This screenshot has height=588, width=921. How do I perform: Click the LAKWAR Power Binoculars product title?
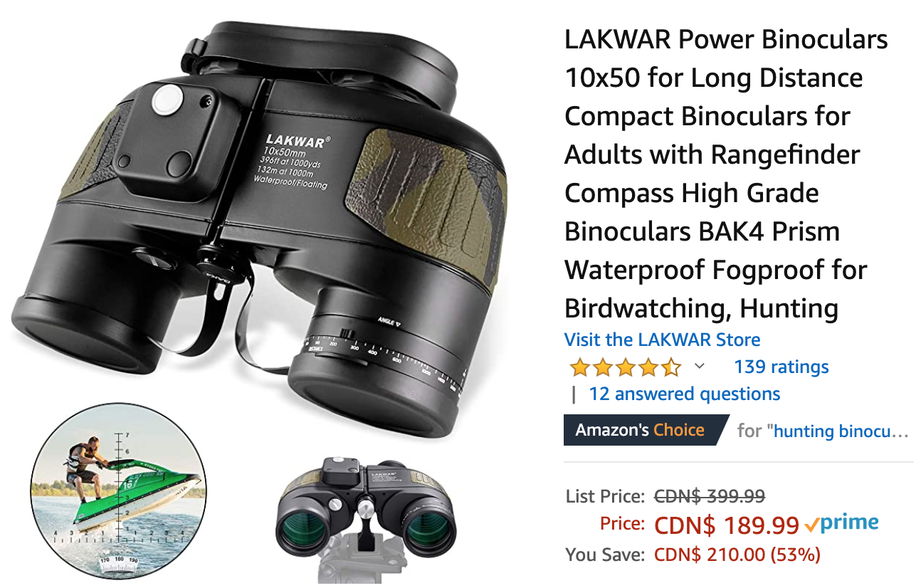[x=726, y=174]
